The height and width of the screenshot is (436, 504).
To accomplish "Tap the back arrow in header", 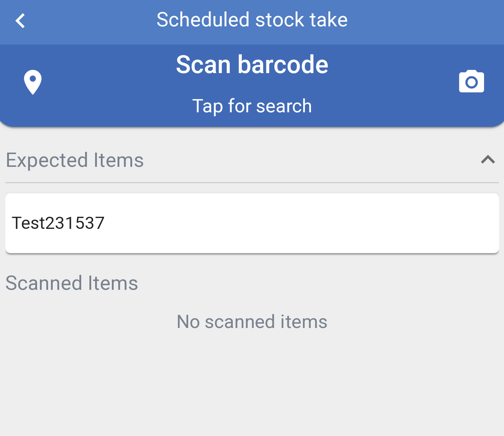I will pyautogui.click(x=20, y=21).
